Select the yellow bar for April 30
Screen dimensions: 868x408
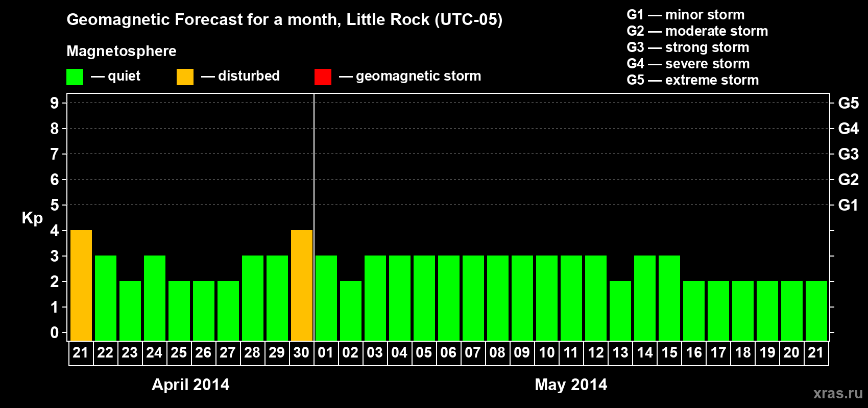pos(302,286)
